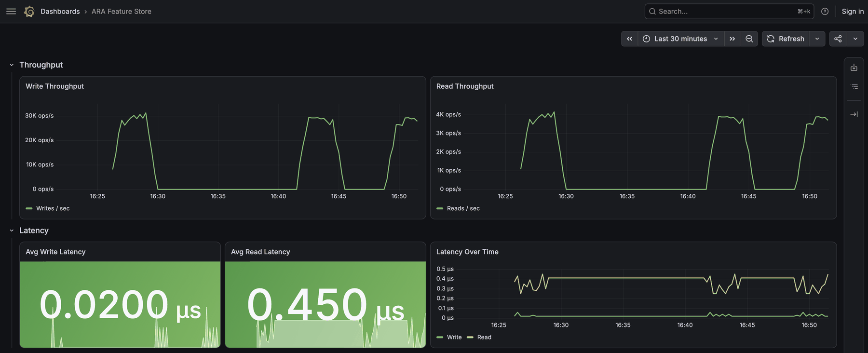The image size is (868, 353).
Task: Open the hamburger navigation menu
Action: click(11, 11)
